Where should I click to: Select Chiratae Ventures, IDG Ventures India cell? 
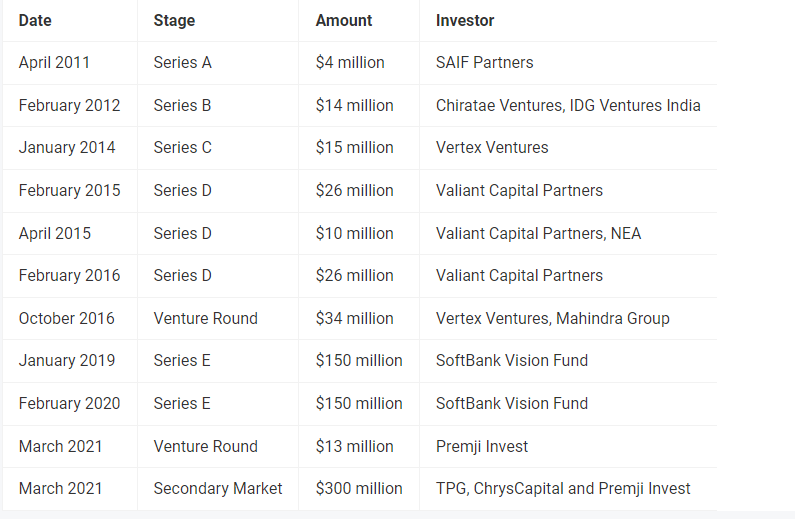[x=568, y=105]
